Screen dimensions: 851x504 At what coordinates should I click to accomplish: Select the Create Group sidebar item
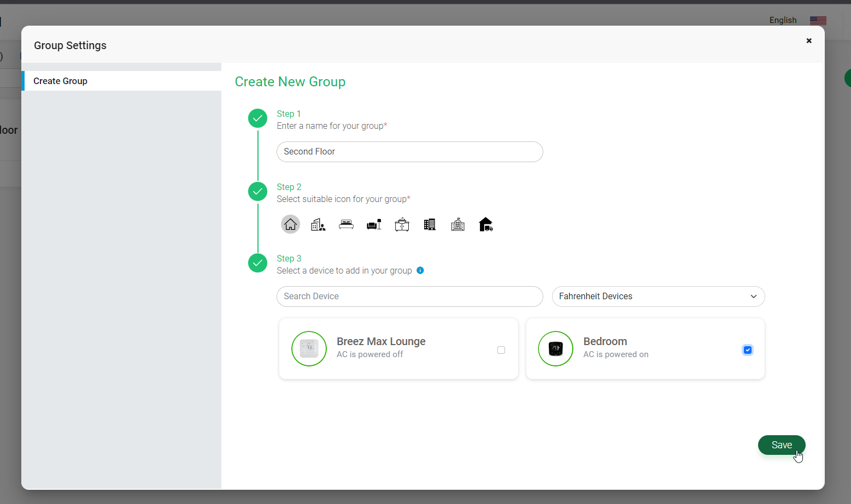coord(60,81)
